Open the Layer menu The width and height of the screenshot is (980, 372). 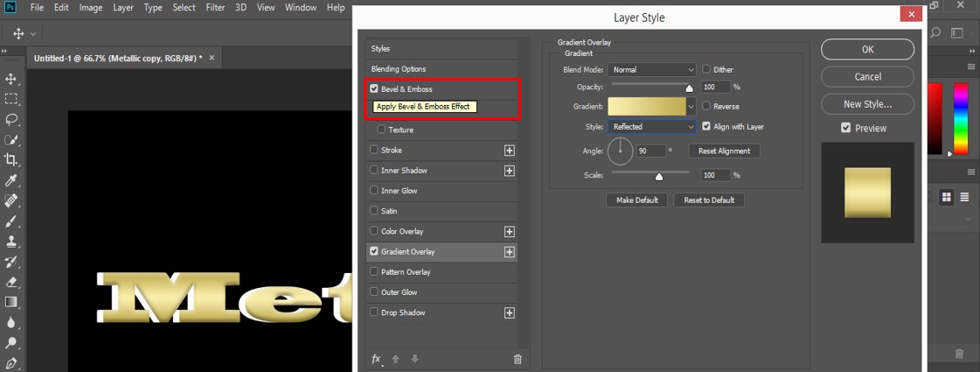click(x=123, y=8)
